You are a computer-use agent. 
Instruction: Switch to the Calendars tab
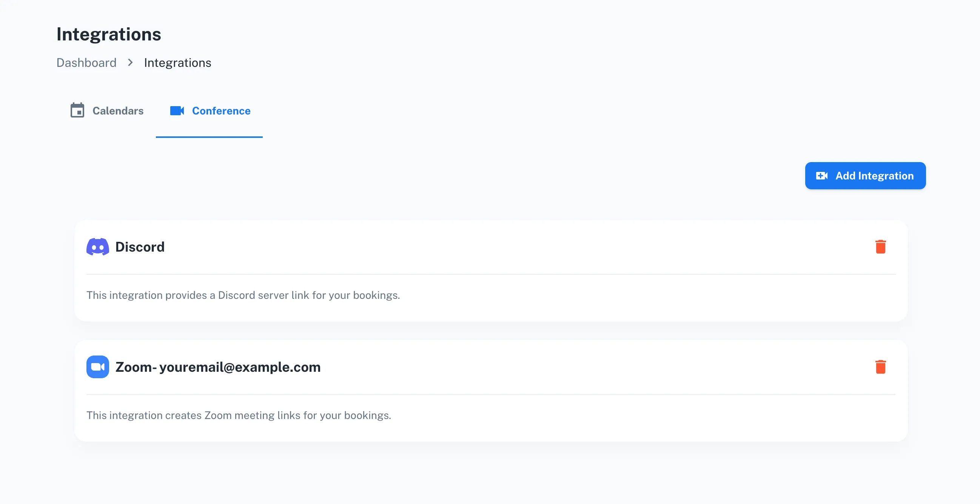pos(118,111)
